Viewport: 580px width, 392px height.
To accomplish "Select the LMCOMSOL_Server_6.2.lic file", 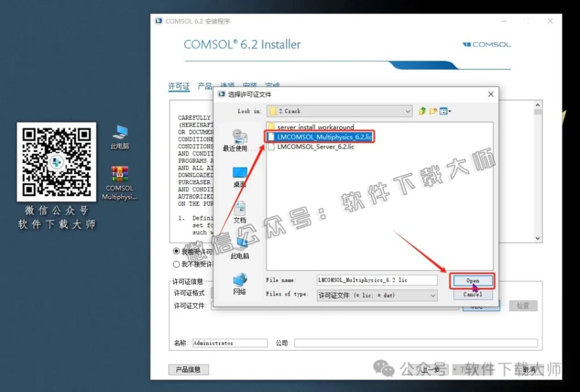I will coord(317,147).
